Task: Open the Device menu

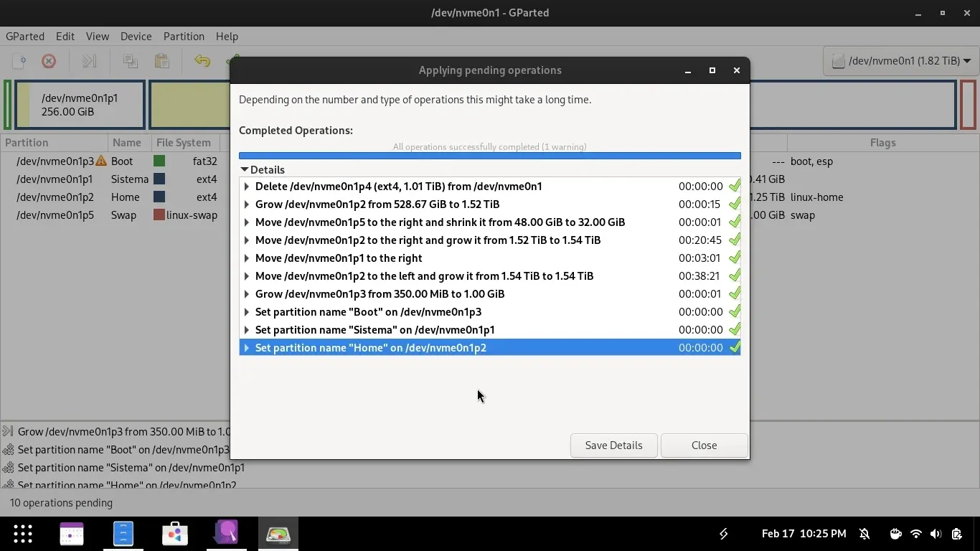Action: 136,37
